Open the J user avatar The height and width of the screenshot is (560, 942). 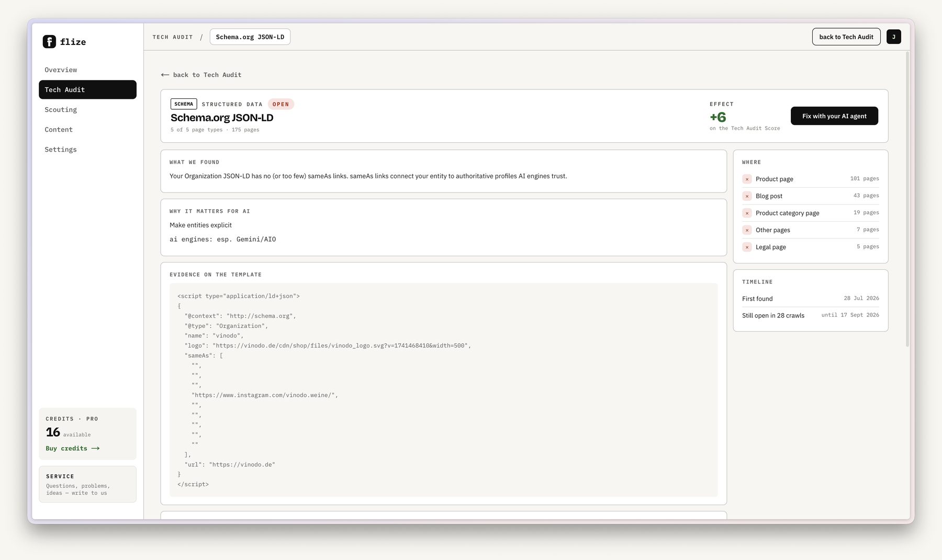click(x=893, y=37)
